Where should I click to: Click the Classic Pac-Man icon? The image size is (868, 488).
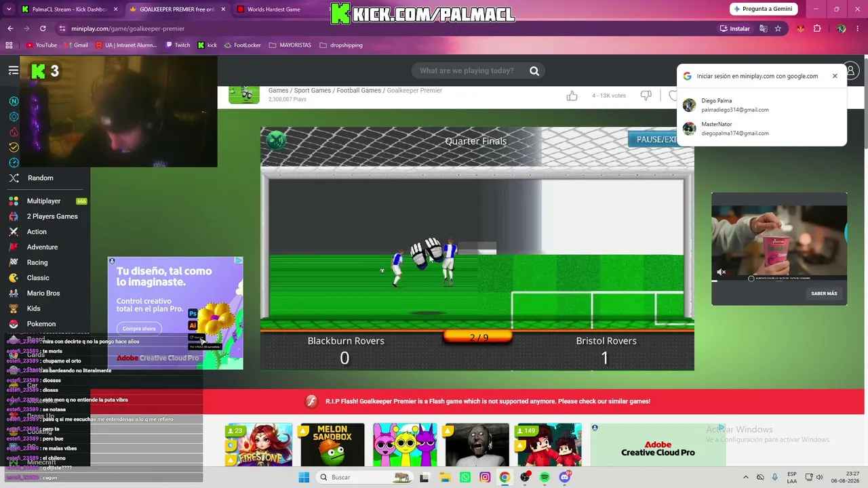tap(14, 278)
